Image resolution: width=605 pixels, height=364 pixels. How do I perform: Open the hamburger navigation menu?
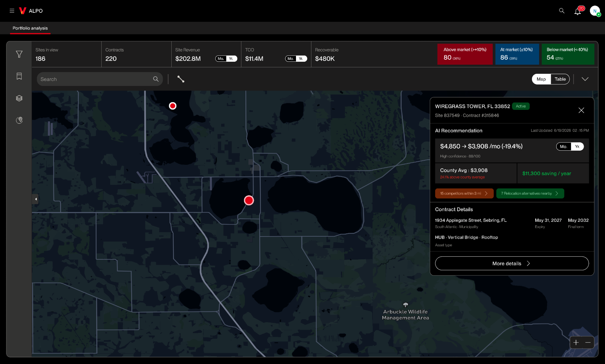[x=12, y=11]
